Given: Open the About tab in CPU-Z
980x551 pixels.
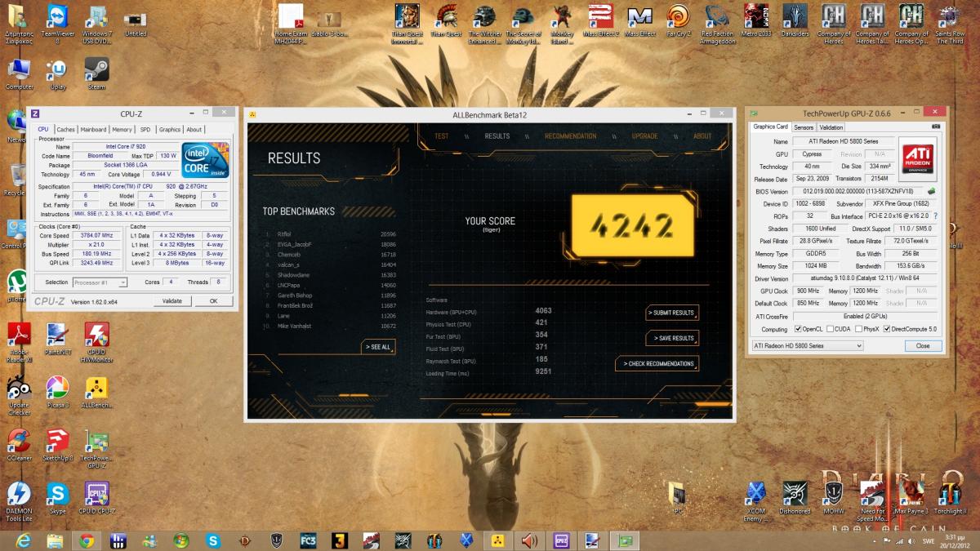Looking at the screenshot, I should [194, 129].
